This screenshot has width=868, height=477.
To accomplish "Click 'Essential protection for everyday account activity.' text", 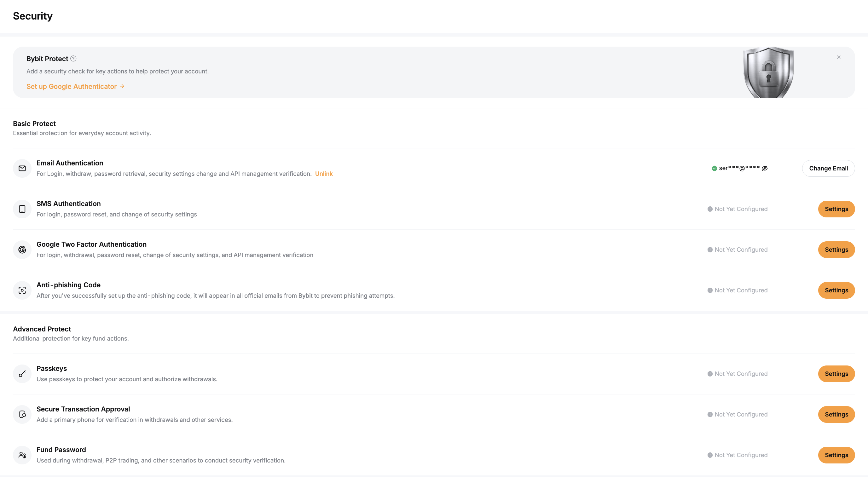I will tap(82, 133).
